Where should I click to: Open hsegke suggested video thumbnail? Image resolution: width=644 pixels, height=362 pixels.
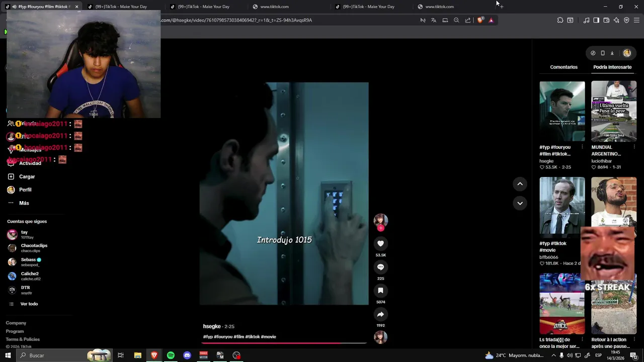pos(562,111)
